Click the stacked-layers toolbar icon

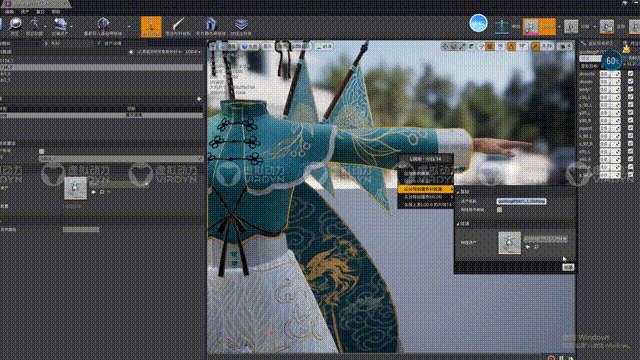[x=241, y=24]
